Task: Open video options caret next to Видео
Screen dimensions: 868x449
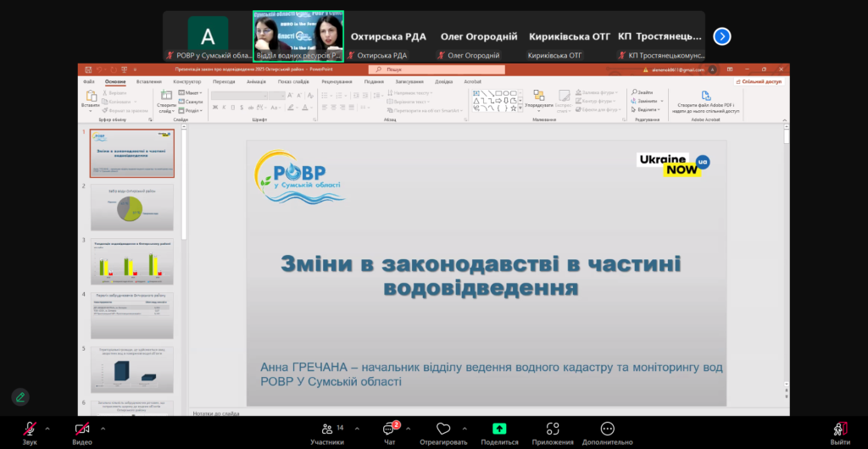Action: (103, 429)
